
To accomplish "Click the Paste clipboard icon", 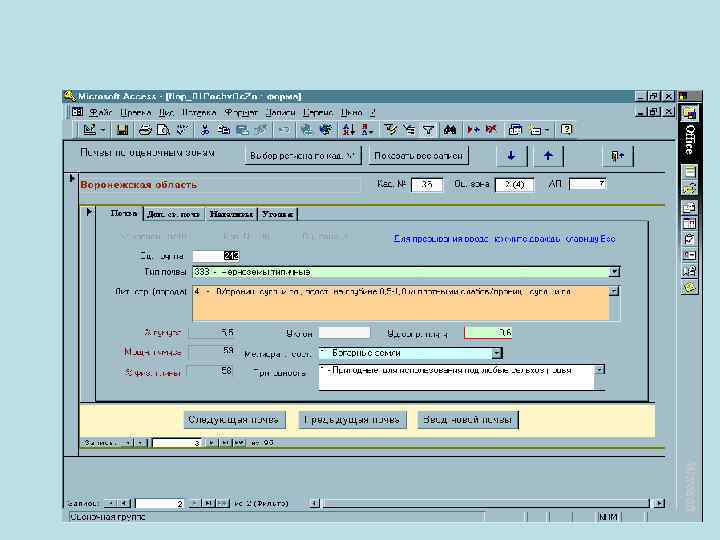I will click(x=242, y=130).
